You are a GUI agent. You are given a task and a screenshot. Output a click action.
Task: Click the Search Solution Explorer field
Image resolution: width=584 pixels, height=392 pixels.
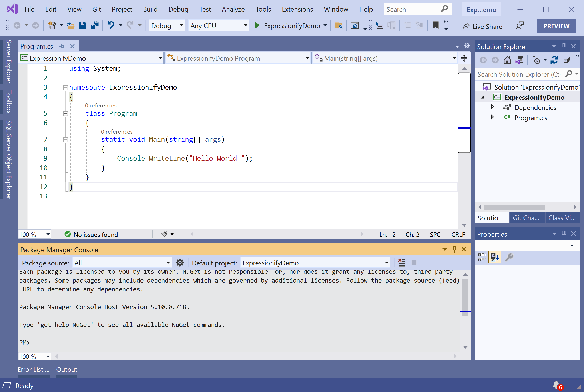(519, 74)
